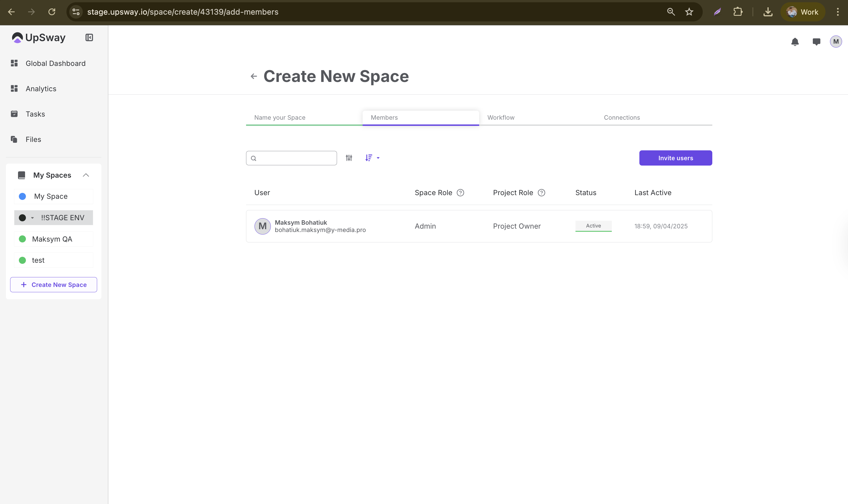Collapse the sidebar panel icon
The height and width of the screenshot is (504, 848).
pyautogui.click(x=89, y=37)
